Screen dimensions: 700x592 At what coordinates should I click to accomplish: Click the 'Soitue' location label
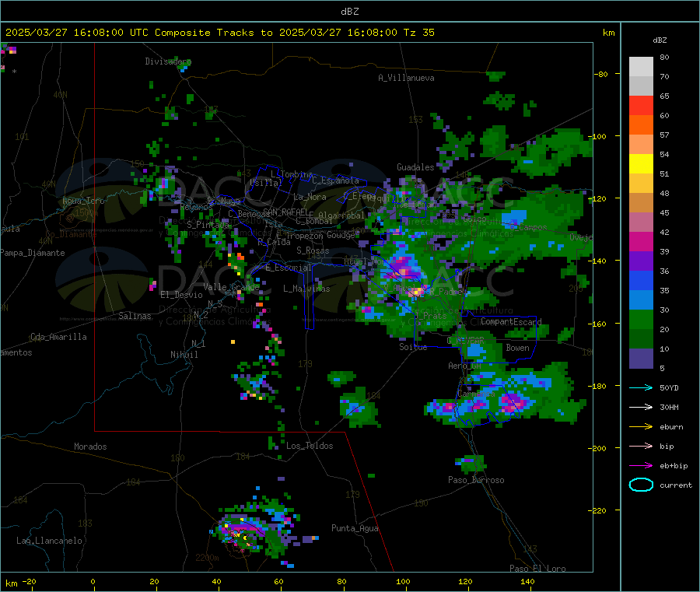pos(413,347)
